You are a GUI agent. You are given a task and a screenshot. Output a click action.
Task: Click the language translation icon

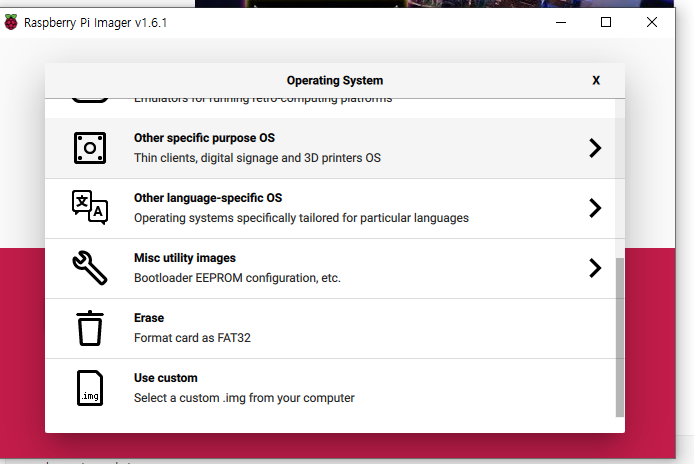(90, 207)
